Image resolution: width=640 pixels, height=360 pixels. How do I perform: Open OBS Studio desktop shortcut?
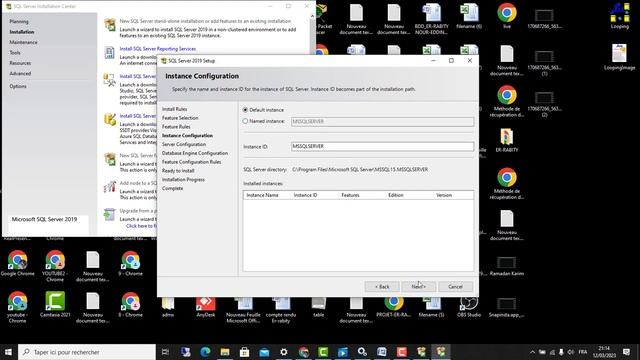coord(469,306)
